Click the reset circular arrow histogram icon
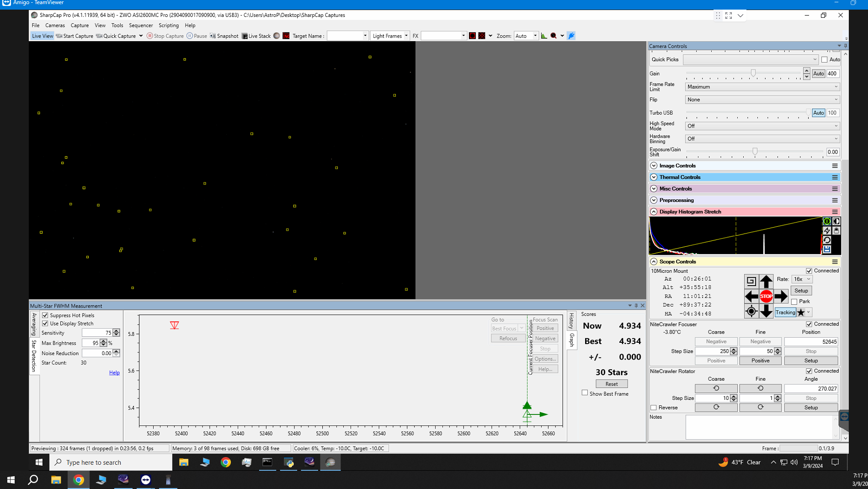Viewport: 868px width, 489px height. coord(827,240)
